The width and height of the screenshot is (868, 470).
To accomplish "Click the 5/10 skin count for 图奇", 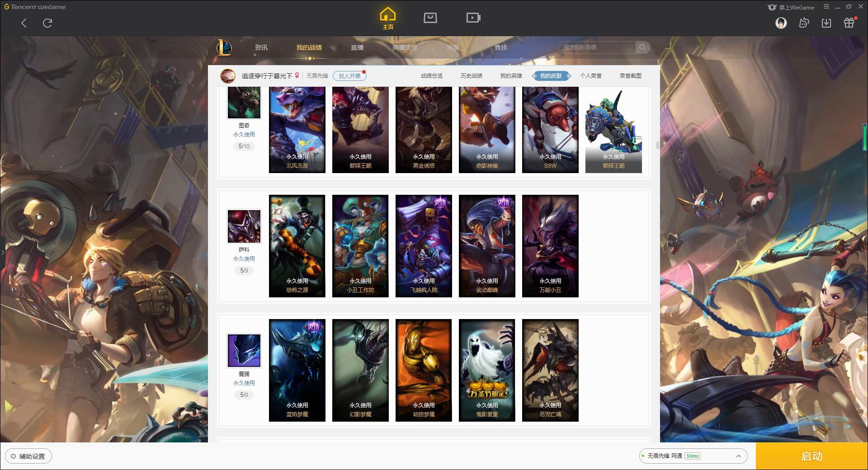I will [244, 146].
